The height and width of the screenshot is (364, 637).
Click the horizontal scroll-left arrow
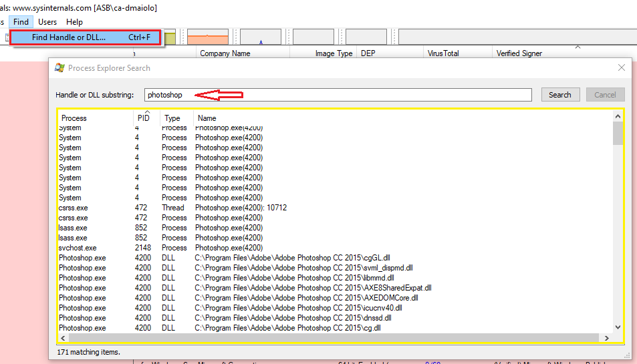[x=63, y=338]
